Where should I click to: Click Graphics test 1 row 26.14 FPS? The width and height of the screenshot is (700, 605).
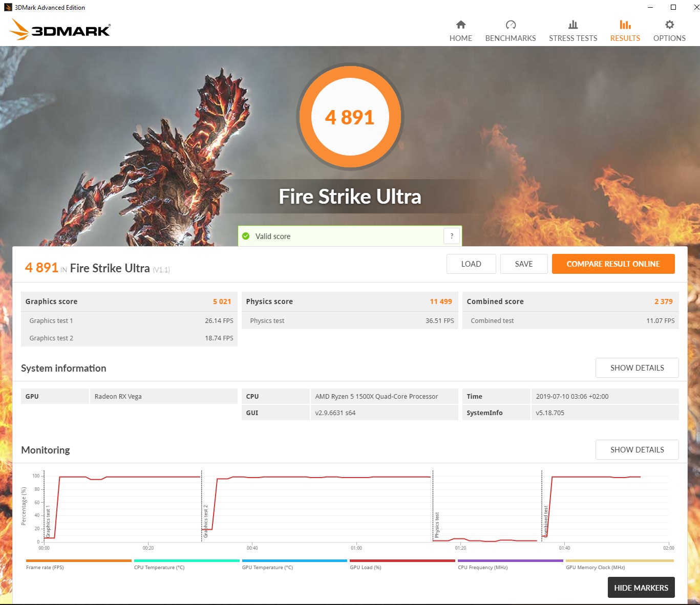[129, 321]
